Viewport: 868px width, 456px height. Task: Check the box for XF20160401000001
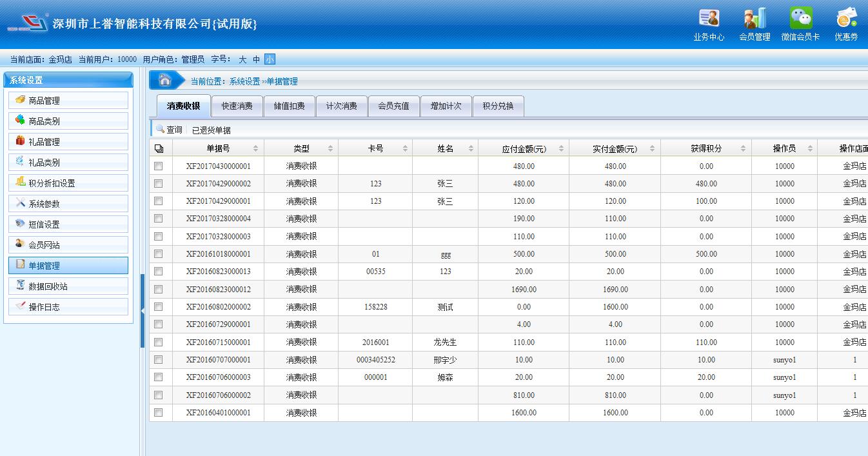(x=159, y=412)
